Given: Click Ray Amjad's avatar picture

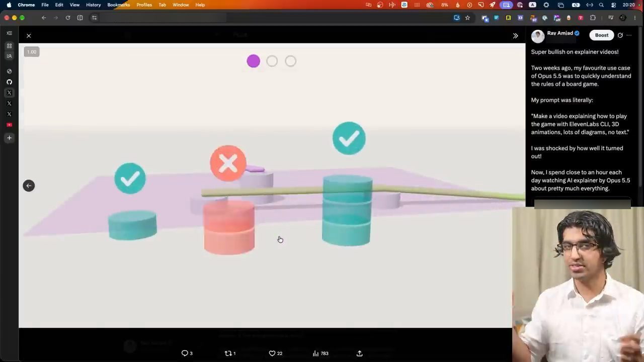Looking at the screenshot, I should pos(538,36).
